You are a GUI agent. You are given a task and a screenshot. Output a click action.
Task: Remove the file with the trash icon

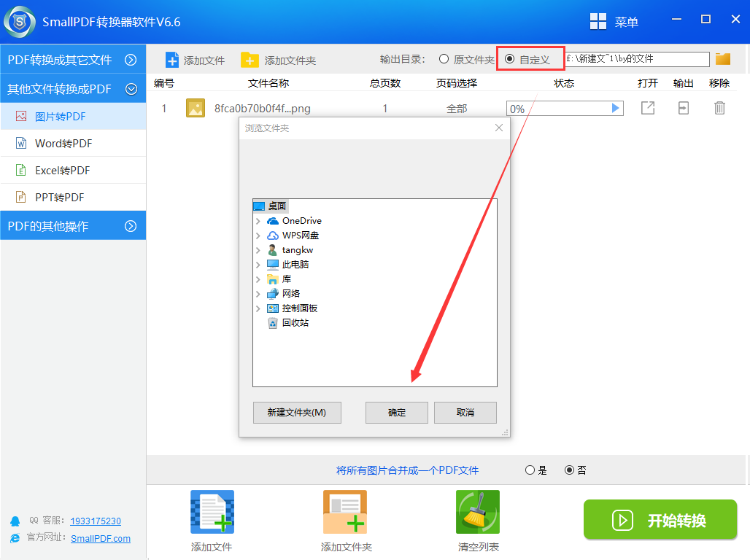(719, 108)
